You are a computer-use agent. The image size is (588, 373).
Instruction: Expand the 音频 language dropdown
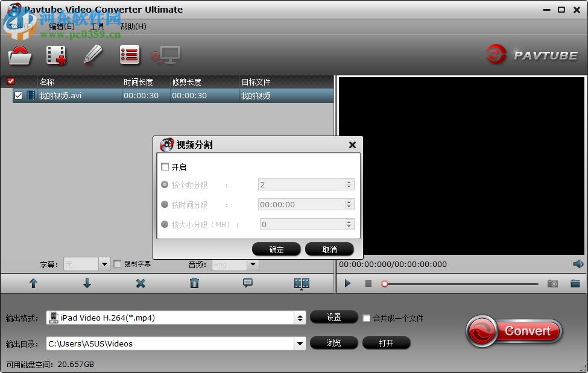[x=253, y=264]
